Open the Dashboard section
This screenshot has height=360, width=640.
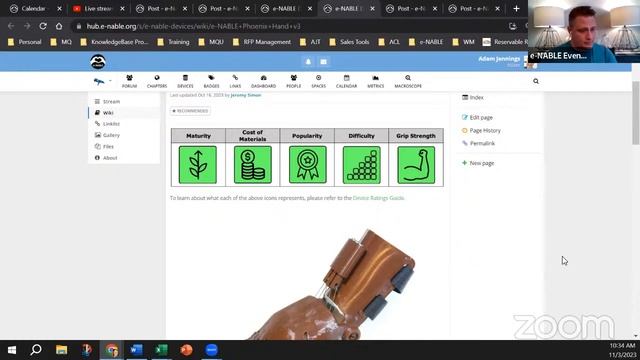(263, 82)
